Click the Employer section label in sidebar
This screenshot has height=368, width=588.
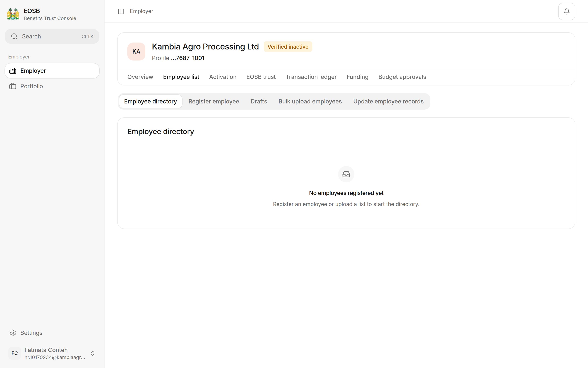(19, 57)
